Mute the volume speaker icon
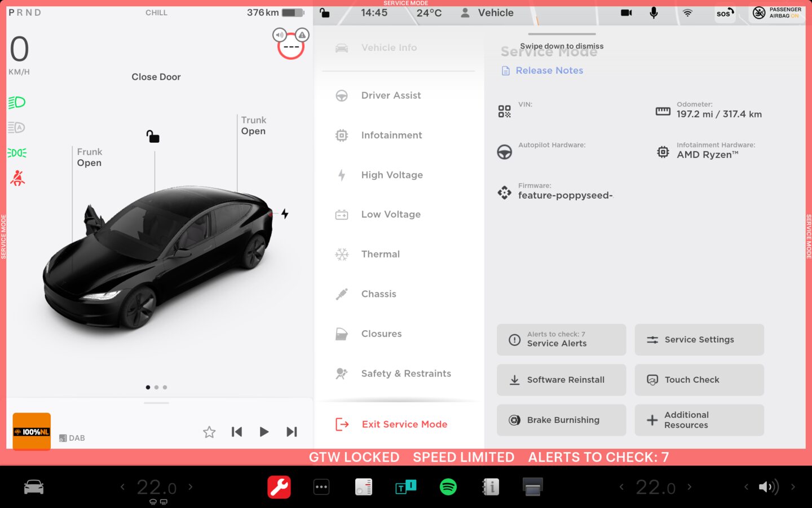 (x=768, y=487)
